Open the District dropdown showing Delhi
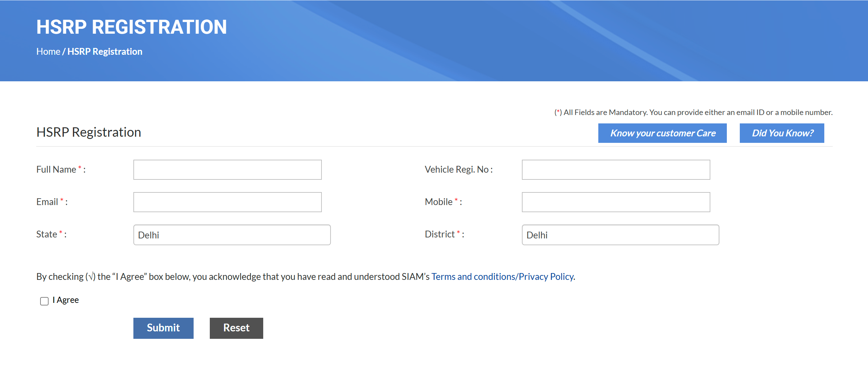Screen dimensions: 868x367 coord(620,235)
